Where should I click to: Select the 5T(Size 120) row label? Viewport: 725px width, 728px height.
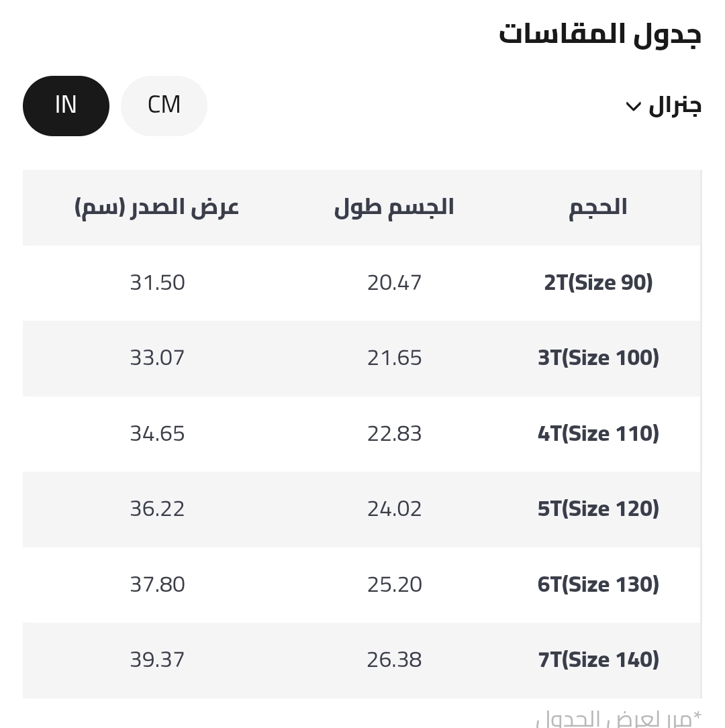[x=598, y=509]
